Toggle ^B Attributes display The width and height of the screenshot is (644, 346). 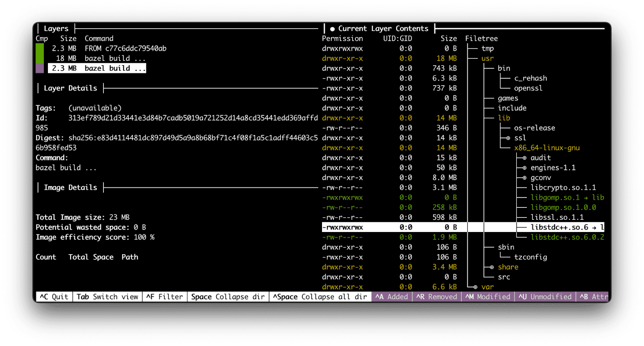[592, 297]
